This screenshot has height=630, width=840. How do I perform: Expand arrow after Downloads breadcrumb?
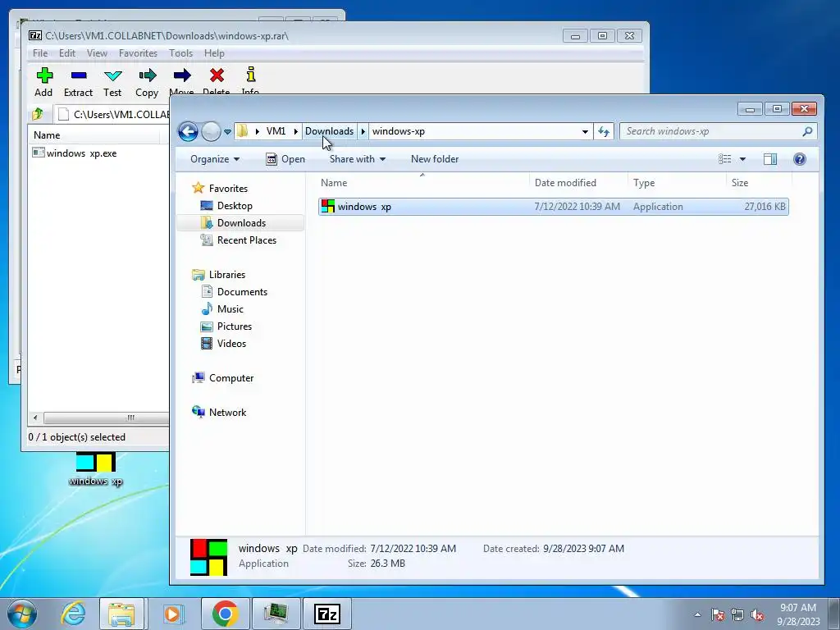363,131
